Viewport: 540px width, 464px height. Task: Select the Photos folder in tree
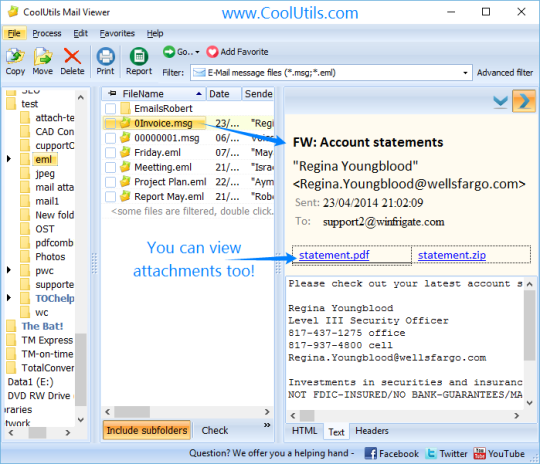[50, 257]
